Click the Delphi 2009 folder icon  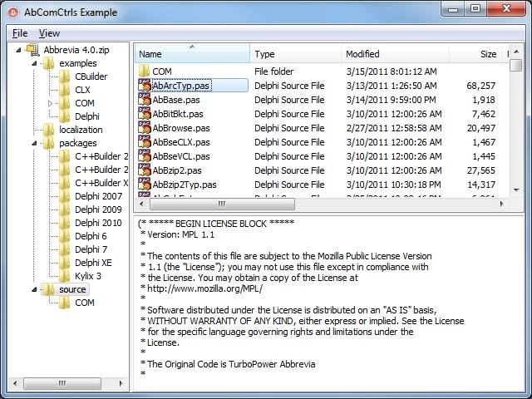pos(65,209)
